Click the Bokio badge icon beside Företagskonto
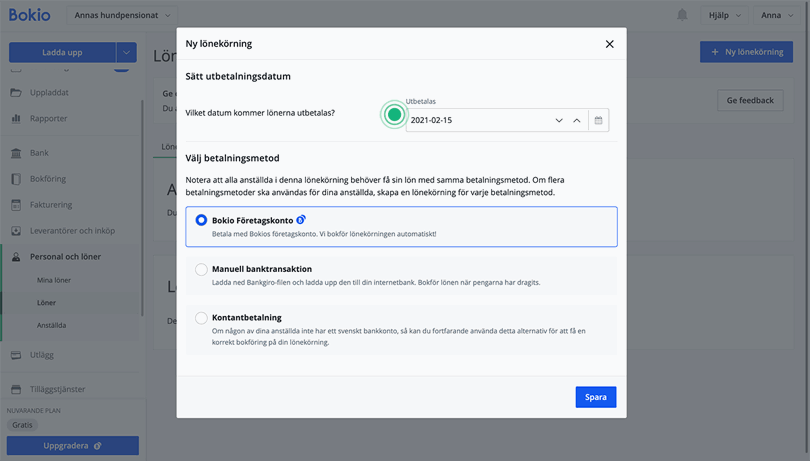This screenshot has width=810, height=461. tap(301, 220)
